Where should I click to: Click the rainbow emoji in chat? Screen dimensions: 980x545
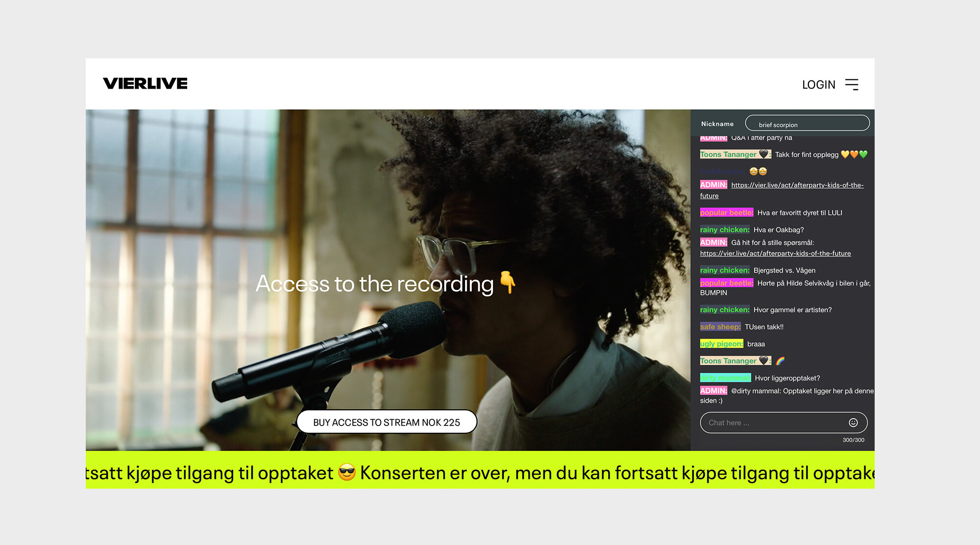pyautogui.click(x=780, y=361)
